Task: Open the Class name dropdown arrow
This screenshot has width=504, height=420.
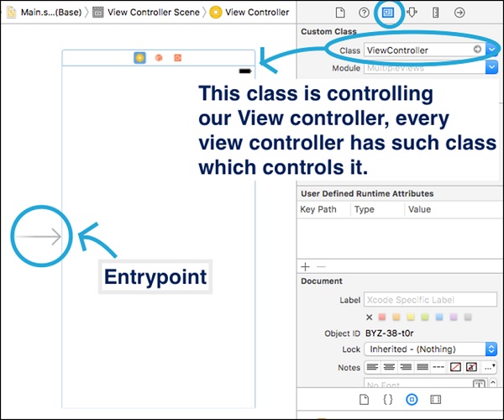Action: tap(491, 50)
